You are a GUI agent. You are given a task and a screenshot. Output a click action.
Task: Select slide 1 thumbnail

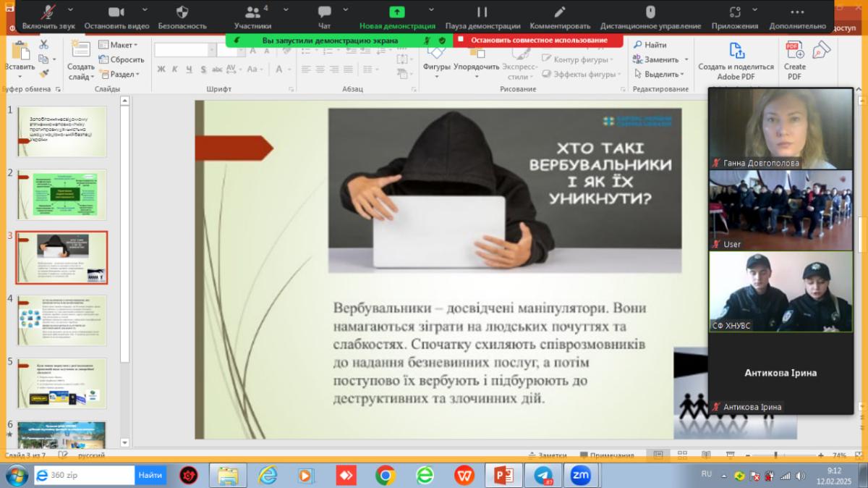[x=62, y=131]
